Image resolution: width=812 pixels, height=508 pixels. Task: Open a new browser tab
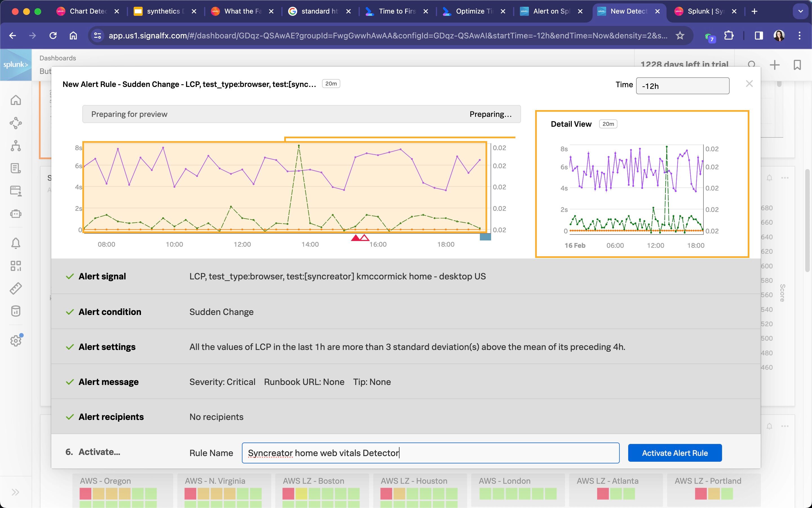(754, 11)
